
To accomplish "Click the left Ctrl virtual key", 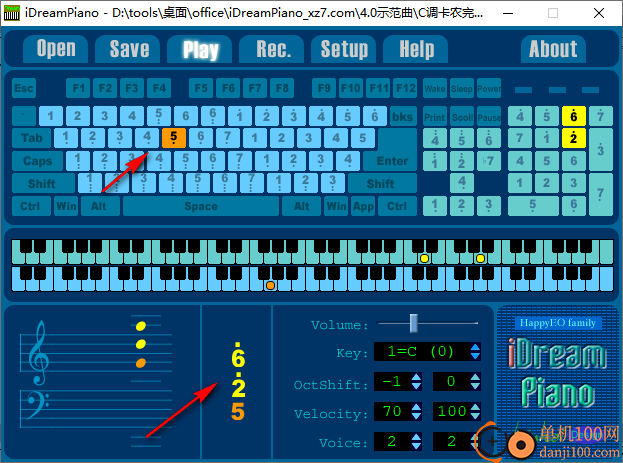I will tap(31, 206).
